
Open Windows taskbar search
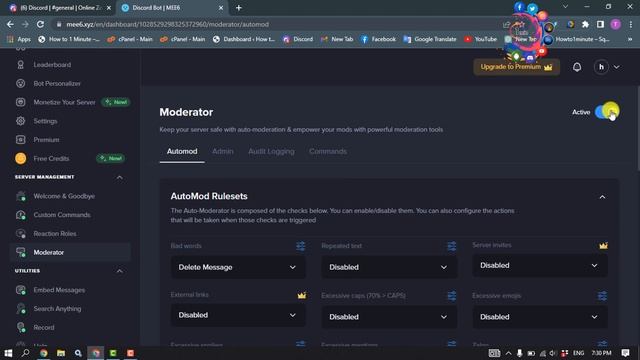tap(25, 353)
